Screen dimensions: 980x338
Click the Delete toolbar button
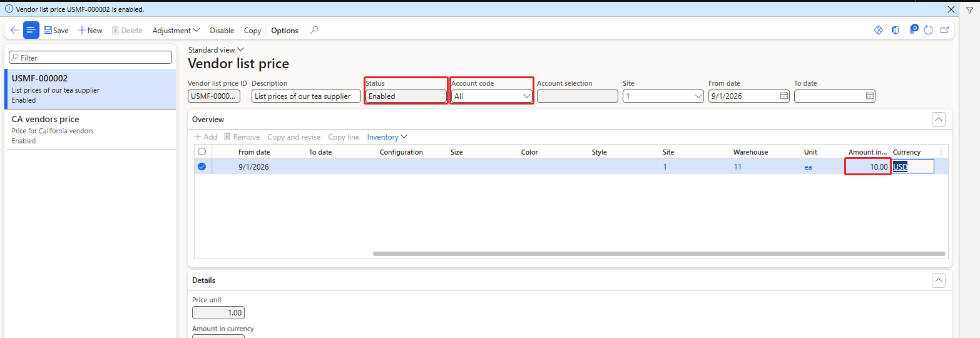click(127, 30)
